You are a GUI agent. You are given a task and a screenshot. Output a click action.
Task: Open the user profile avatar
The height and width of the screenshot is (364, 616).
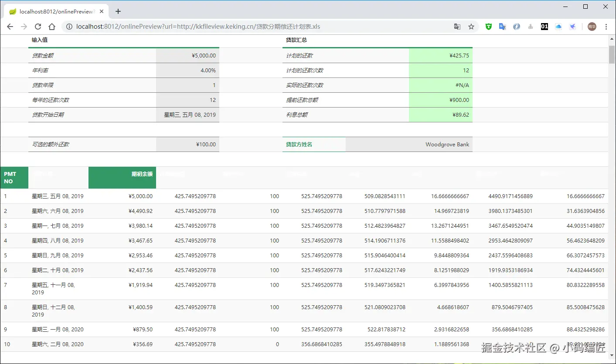pyautogui.click(x=592, y=27)
